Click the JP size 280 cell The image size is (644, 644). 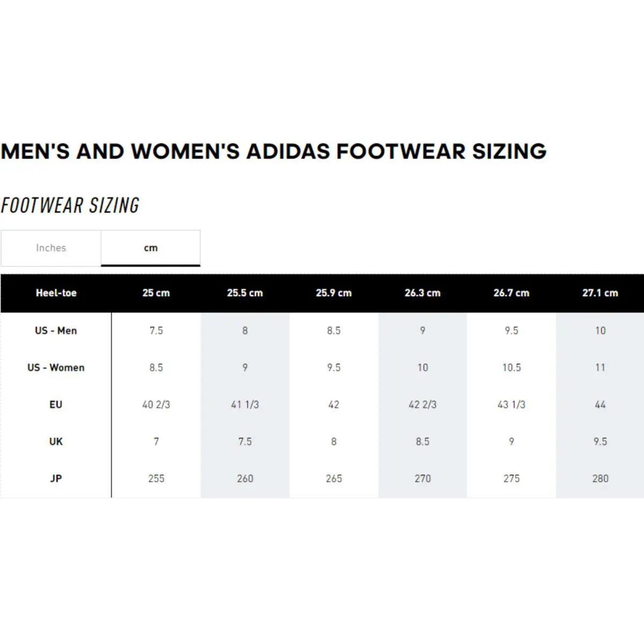pyautogui.click(x=600, y=479)
